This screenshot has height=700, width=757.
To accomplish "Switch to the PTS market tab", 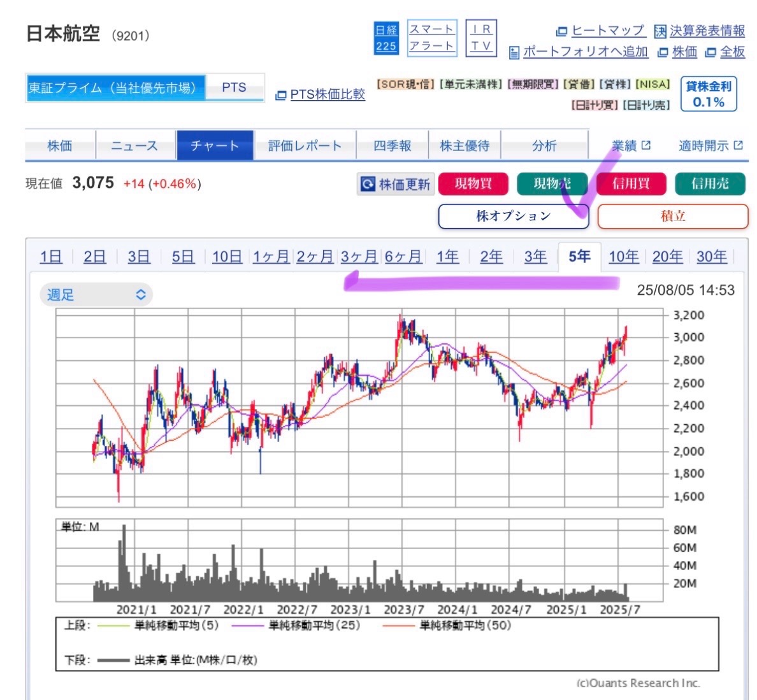I will pyautogui.click(x=234, y=88).
